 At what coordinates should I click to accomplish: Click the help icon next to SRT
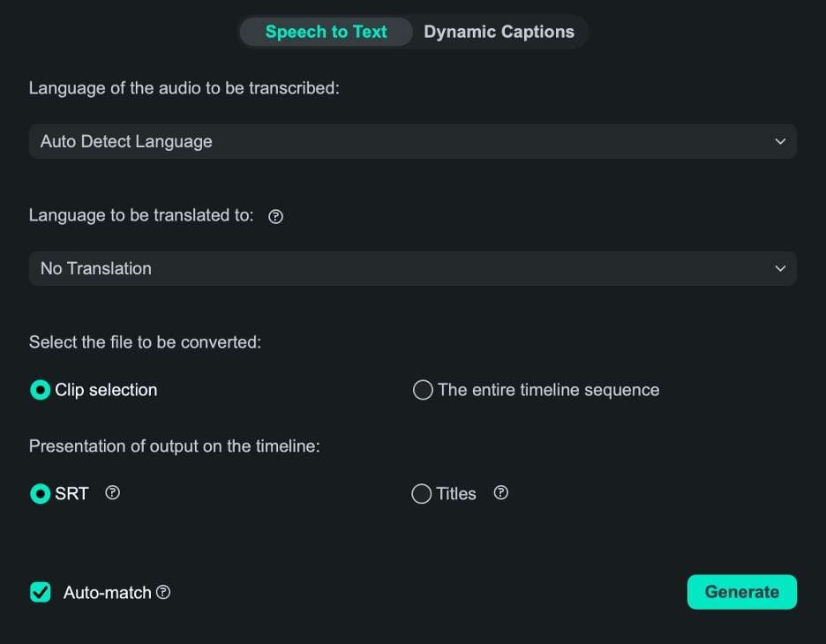(112, 493)
